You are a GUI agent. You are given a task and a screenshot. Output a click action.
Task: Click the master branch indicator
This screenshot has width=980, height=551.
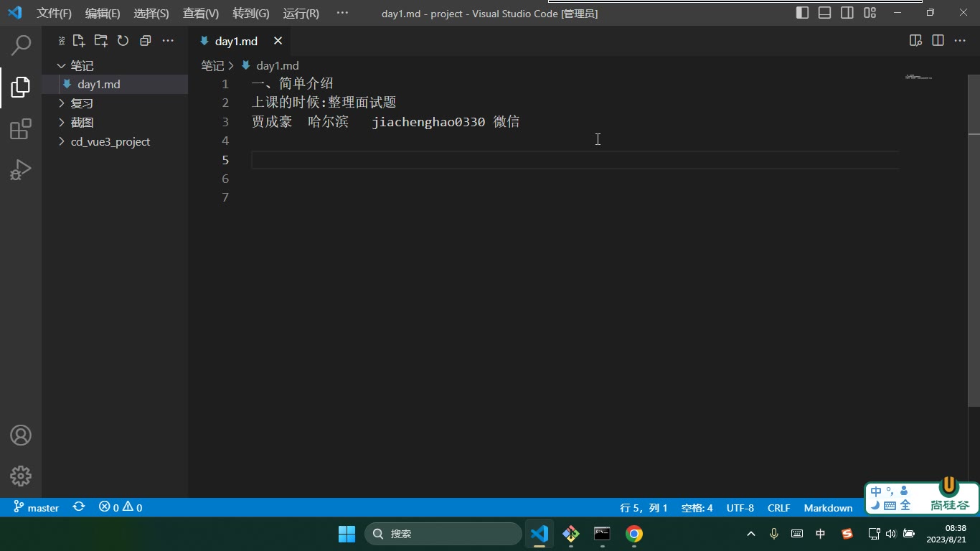[x=36, y=507]
